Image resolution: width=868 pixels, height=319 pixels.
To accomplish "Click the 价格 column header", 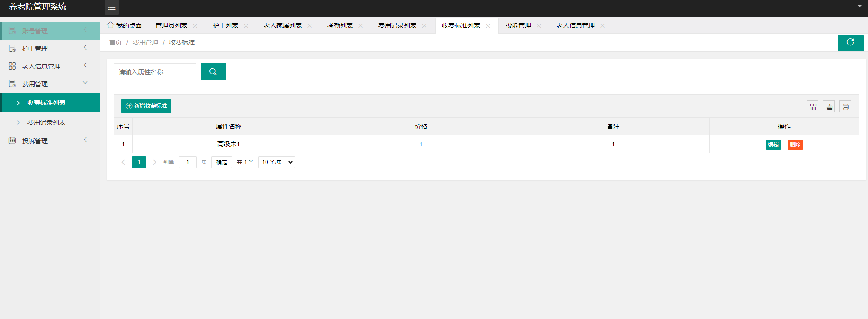I will pos(421,126).
